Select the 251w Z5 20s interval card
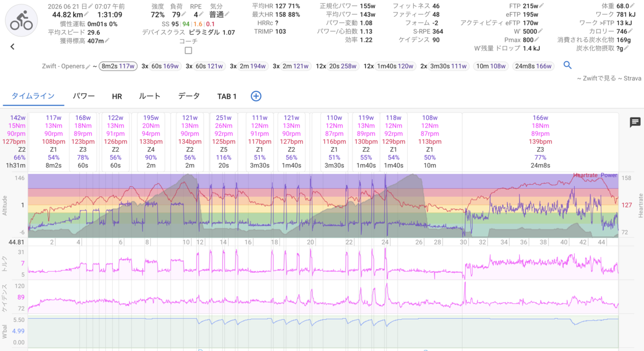The image size is (644, 351). coord(223,142)
